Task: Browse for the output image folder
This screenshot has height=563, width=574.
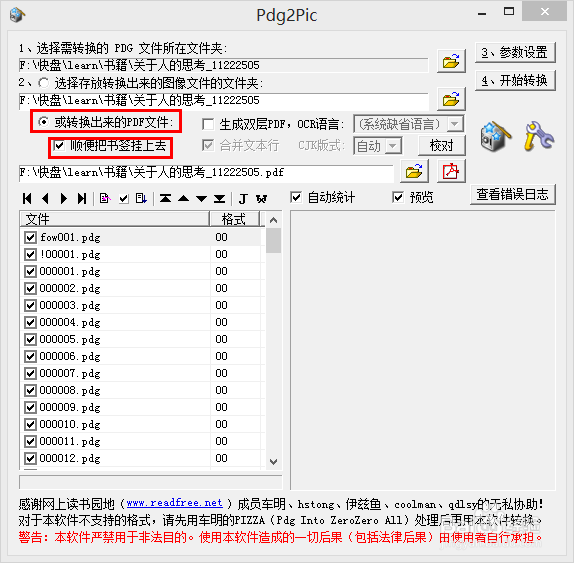Action: click(451, 99)
